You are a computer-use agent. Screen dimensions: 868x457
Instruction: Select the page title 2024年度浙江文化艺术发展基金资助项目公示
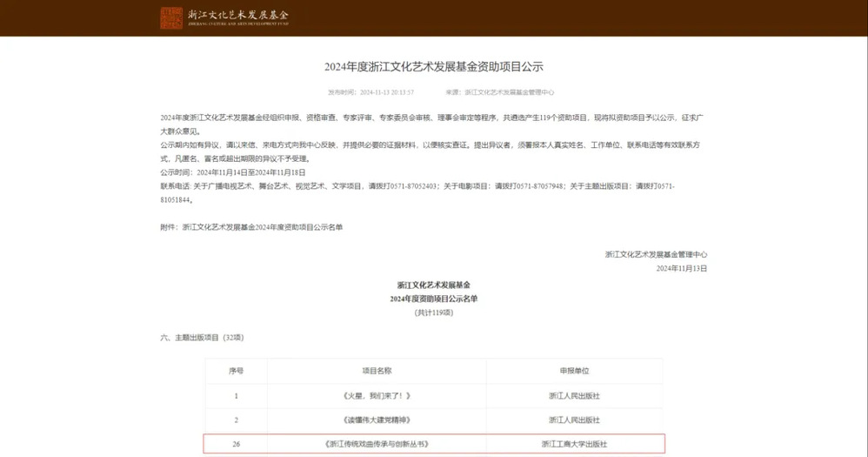(433, 67)
